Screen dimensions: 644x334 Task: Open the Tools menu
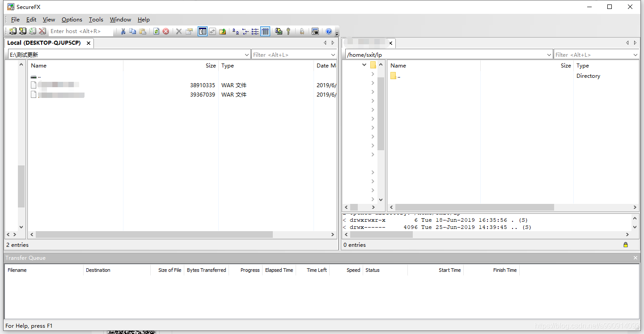(x=96, y=20)
